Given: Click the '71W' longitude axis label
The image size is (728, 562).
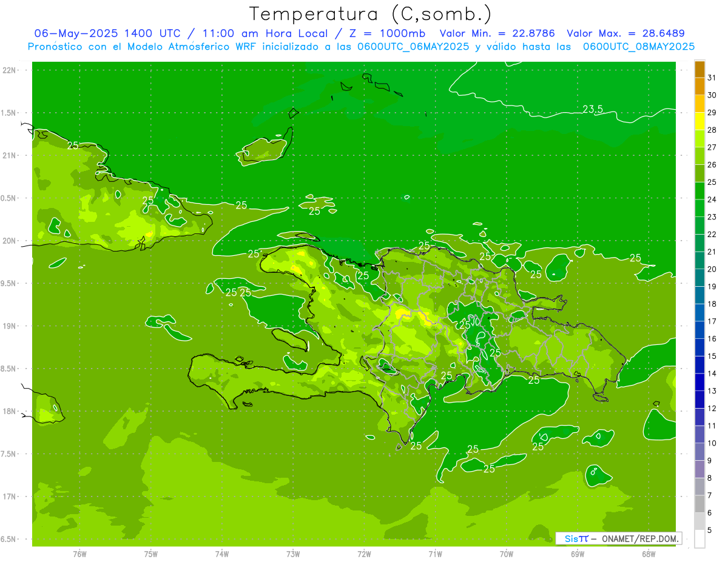Looking at the screenshot, I should (435, 554).
